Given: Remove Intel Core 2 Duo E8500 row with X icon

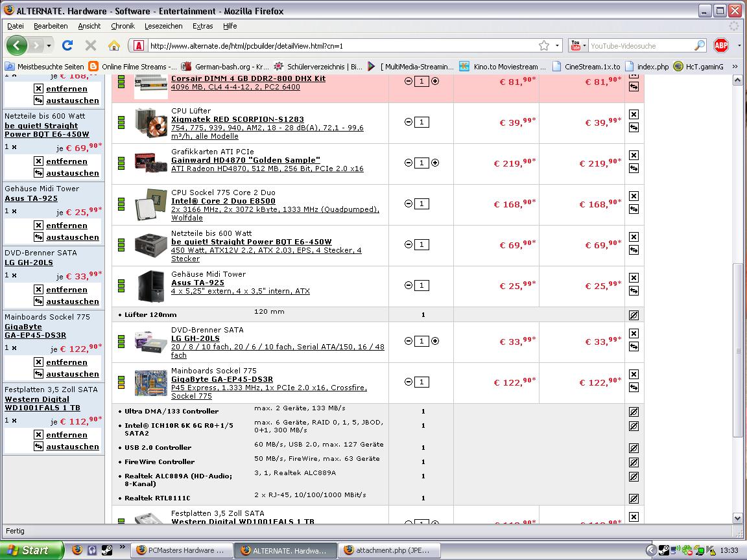Looking at the screenshot, I should (634, 196).
